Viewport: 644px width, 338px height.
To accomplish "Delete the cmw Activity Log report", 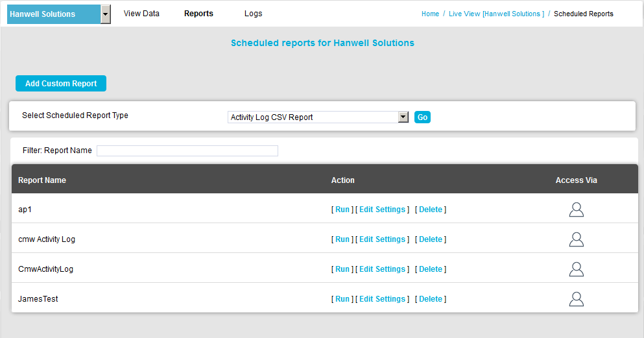I will point(431,239).
